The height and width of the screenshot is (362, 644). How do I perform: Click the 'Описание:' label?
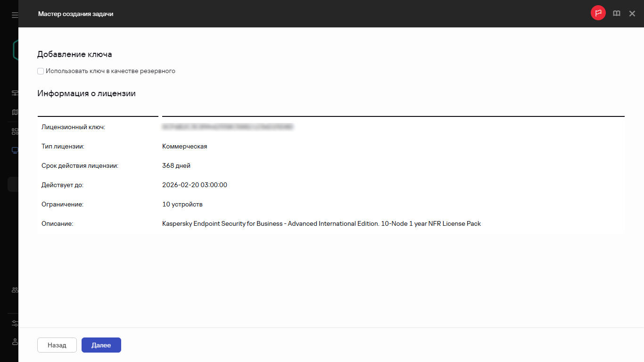58,223
